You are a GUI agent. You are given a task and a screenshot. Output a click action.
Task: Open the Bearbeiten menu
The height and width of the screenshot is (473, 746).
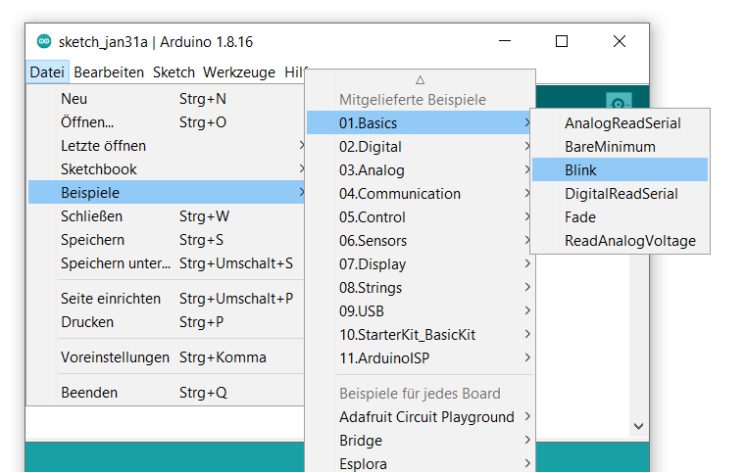(x=110, y=72)
